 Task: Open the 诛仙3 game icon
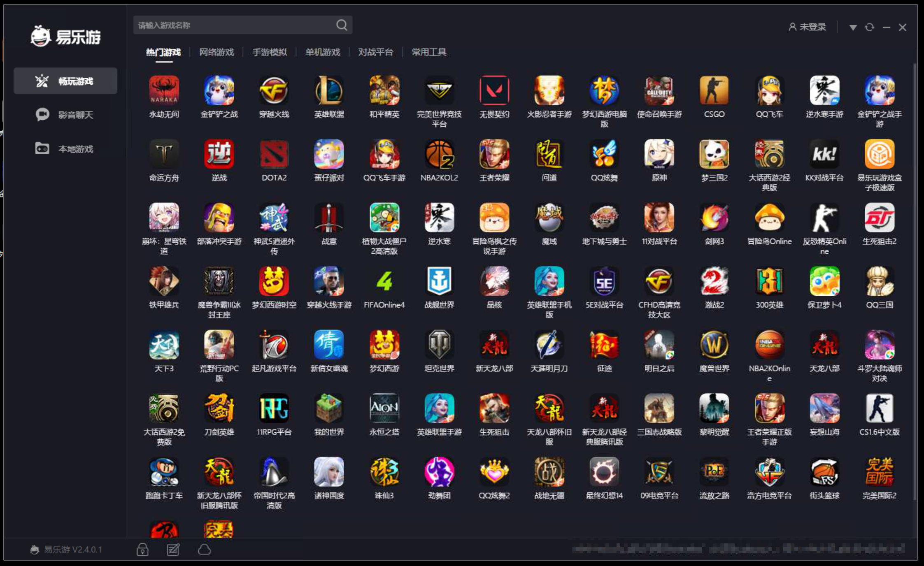tap(384, 472)
